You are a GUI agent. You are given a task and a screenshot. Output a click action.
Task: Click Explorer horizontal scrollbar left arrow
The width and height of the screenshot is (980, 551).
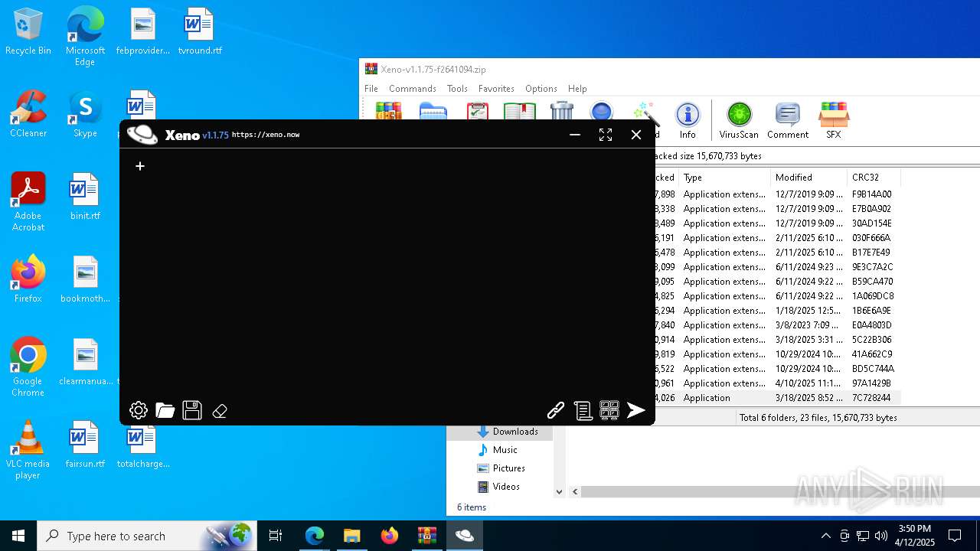[575, 492]
